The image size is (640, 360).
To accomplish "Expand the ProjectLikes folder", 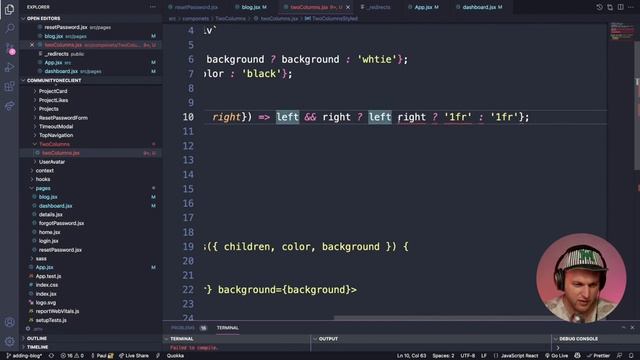I will tap(53, 100).
